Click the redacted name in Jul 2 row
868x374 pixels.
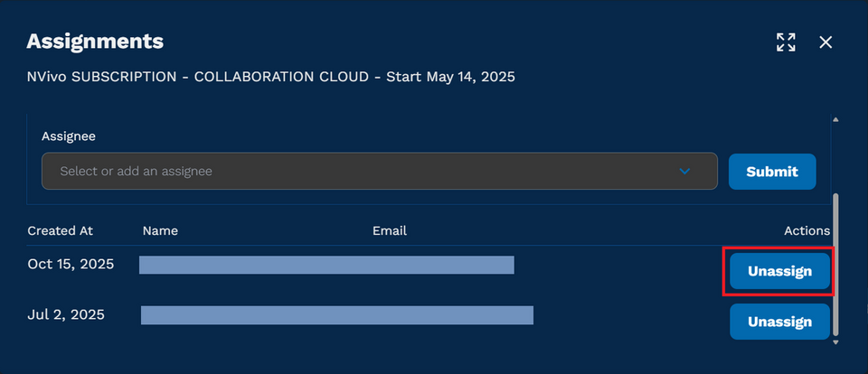(x=336, y=315)
